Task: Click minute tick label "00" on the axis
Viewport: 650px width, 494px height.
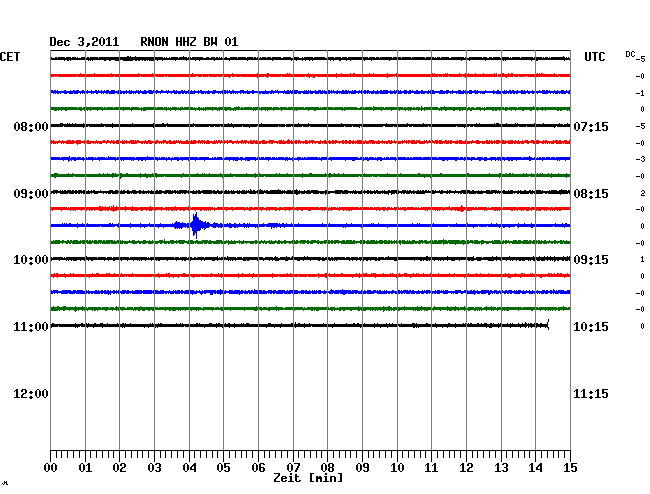Action: tap(51, 468)
